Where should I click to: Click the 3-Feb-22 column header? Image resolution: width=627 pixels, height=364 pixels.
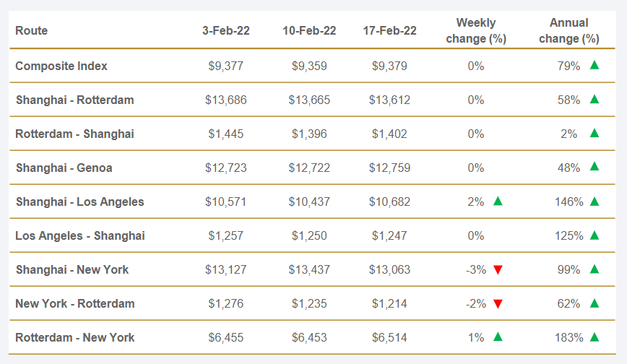tap(226, 30)
